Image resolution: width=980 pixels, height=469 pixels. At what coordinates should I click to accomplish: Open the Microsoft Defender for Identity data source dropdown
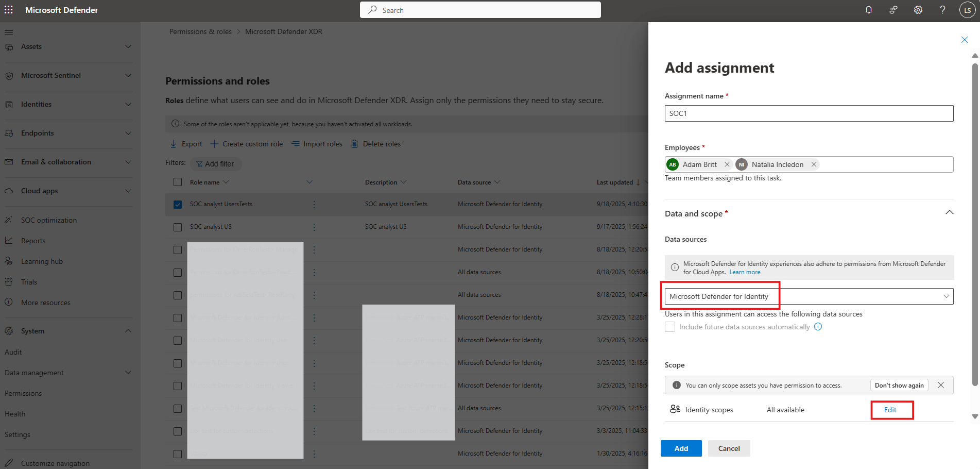[946, 296]
